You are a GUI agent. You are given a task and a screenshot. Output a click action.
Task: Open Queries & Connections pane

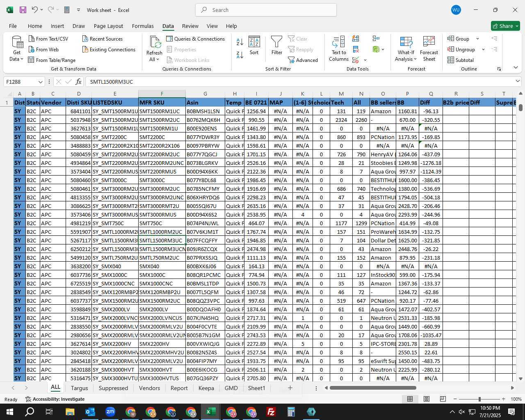[x=196, y=39]
